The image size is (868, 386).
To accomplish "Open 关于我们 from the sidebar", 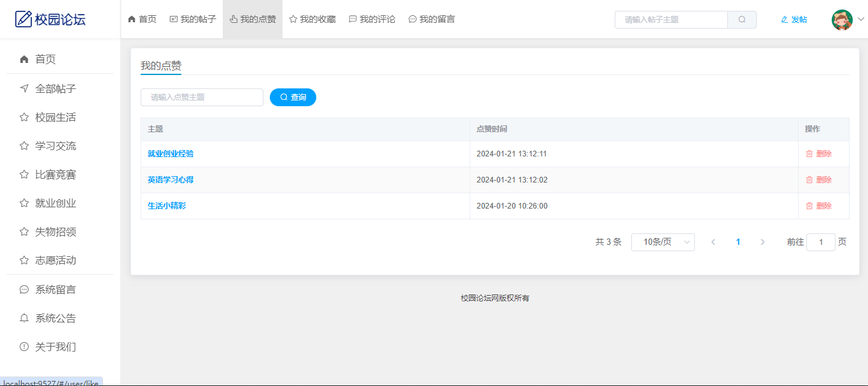I will click(x=55, y=347).
